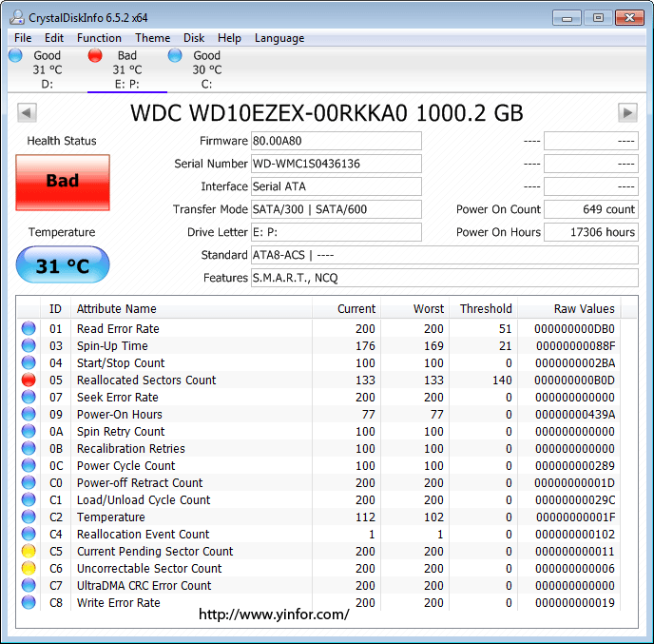Screen dimensions: 654x644
Task: Click the Threshold column header
Action: tap(484, 309)
